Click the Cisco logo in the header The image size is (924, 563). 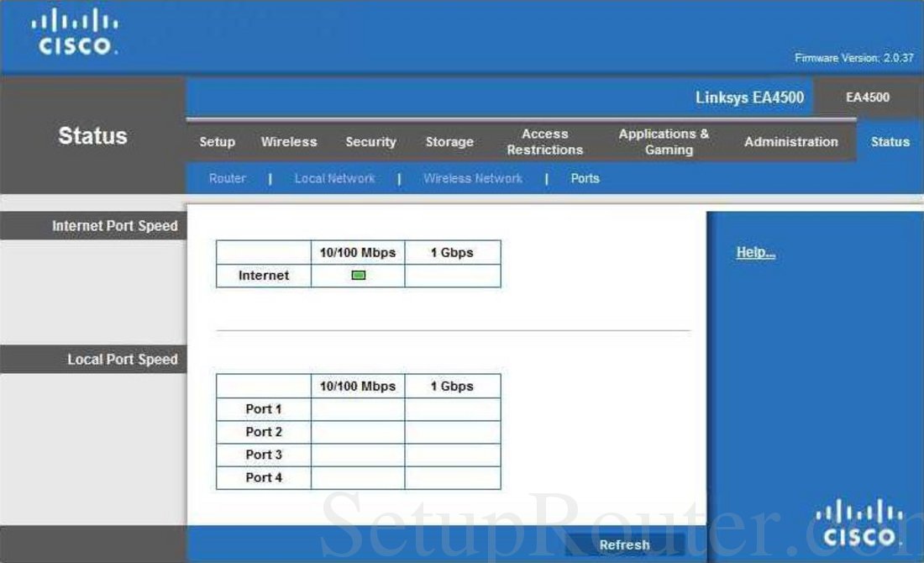pyautogui.click(x=76, y=32)
